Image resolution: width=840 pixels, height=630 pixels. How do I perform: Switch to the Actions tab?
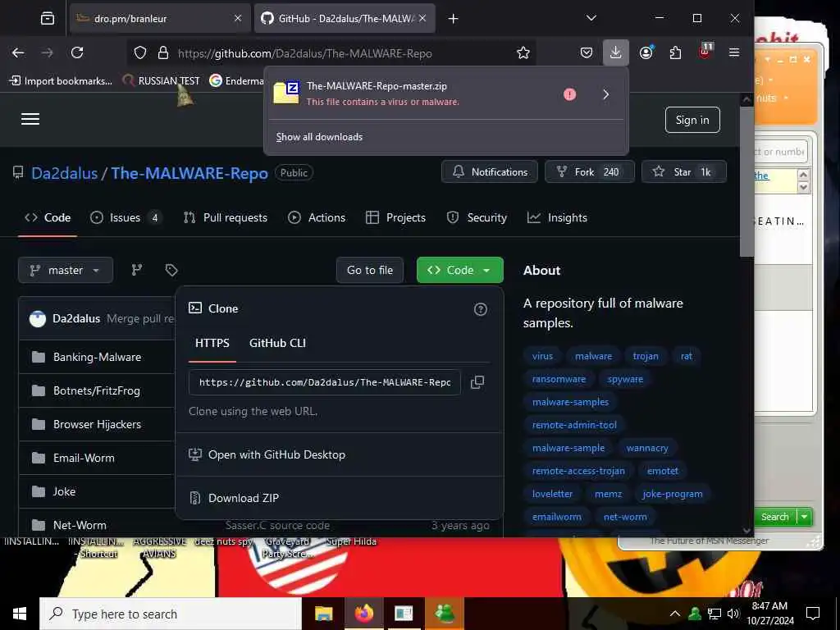(317, 217)
